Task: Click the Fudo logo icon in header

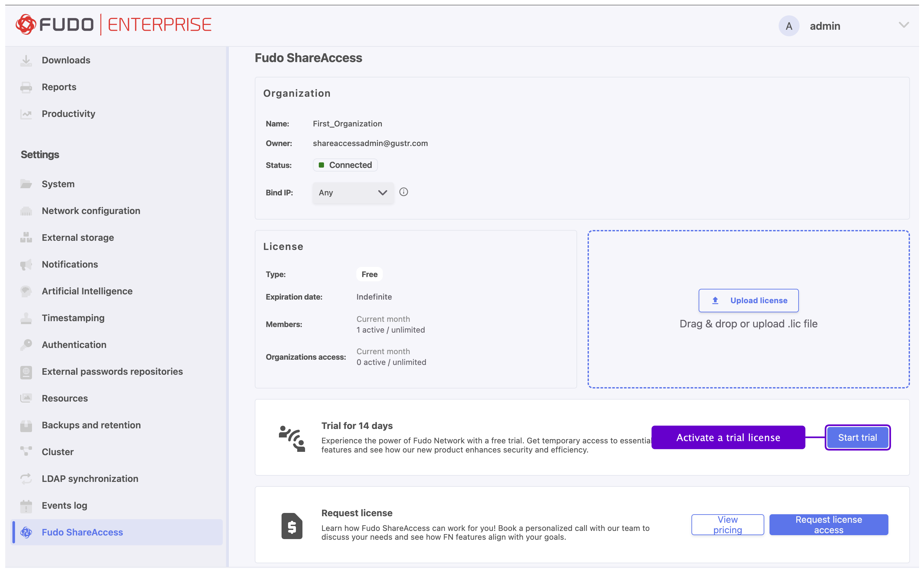Action: [26, 25]
